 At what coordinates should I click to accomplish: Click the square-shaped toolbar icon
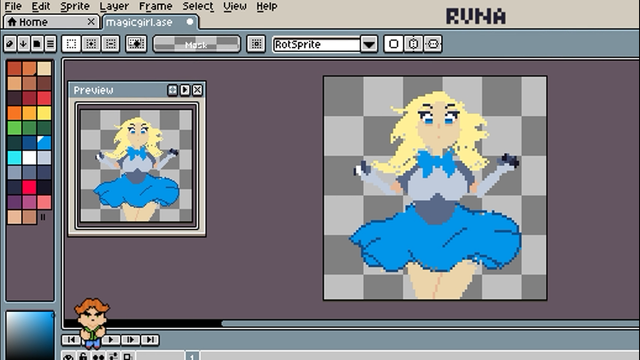click(x=393, y=44)
